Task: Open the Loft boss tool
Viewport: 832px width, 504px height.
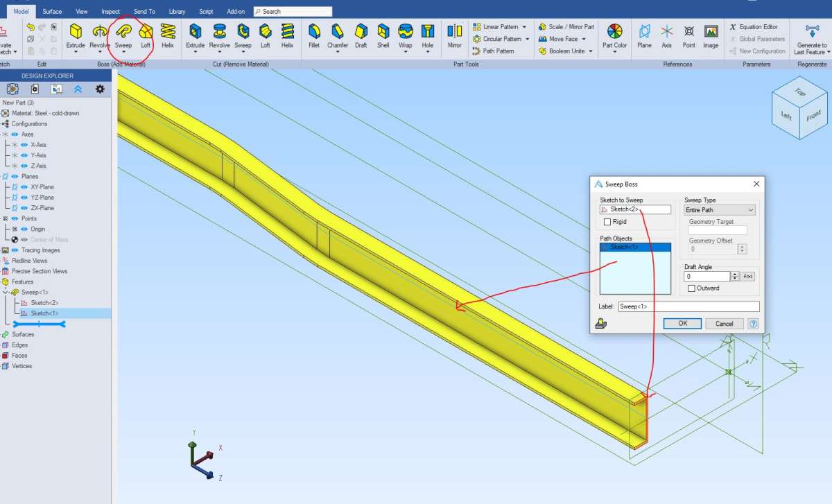Action: tap(146, 35)
